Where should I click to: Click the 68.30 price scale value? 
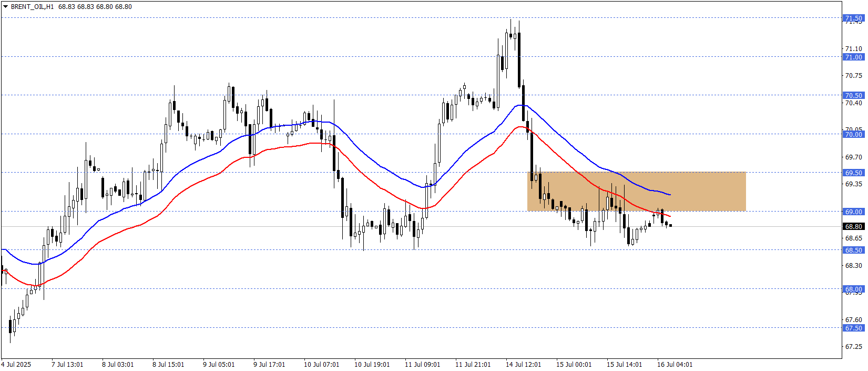coord(853,265)
